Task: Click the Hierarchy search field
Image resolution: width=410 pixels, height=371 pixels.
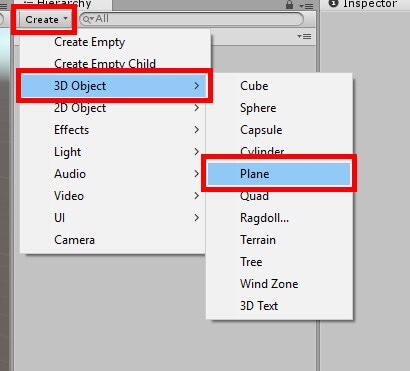Action: (192, 19)
